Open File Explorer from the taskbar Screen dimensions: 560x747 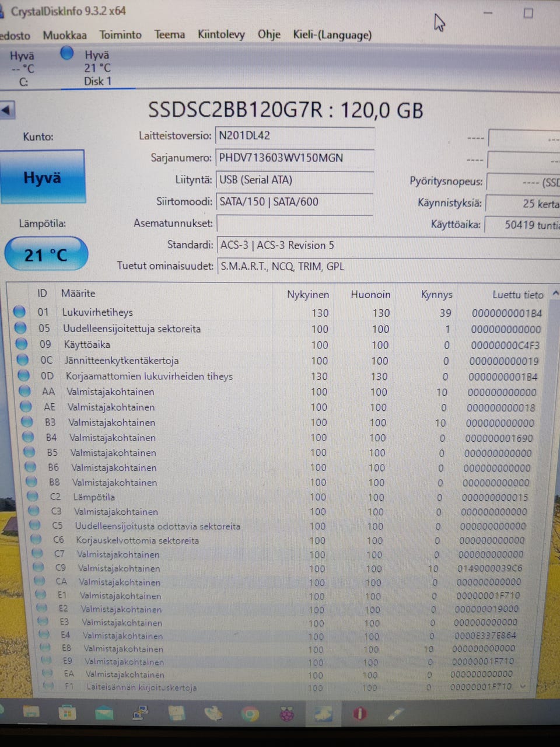pyautogui.click(x=30, y=713)
